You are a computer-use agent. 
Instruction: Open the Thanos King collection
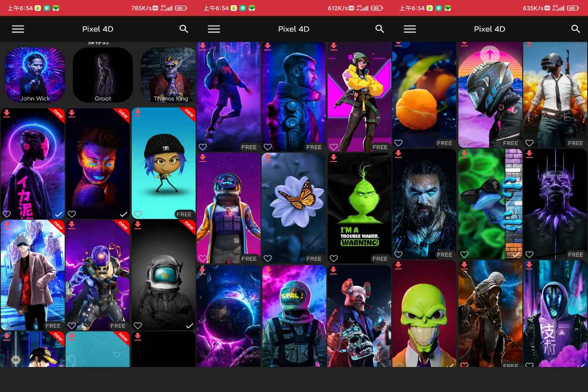pos(171,75)
